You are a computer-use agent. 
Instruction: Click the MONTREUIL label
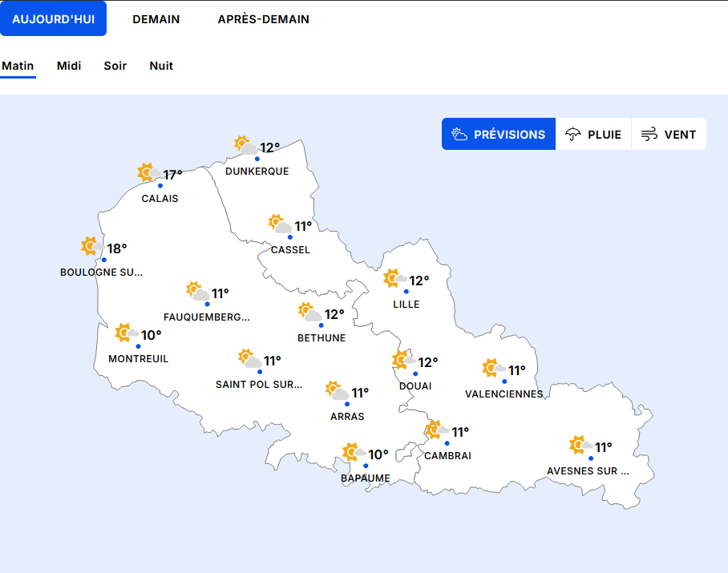pyautogui.click(x=139, y=359)
